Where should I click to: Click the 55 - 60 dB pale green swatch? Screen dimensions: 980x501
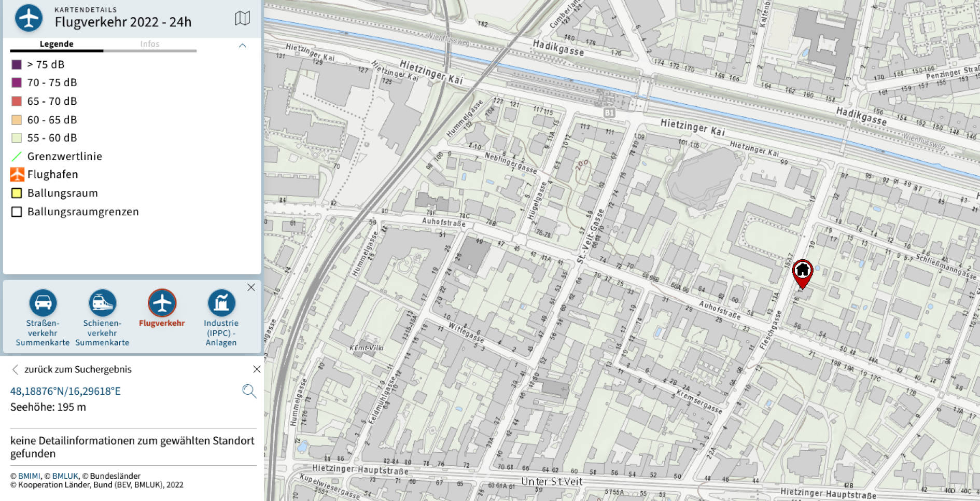[17, 138]
